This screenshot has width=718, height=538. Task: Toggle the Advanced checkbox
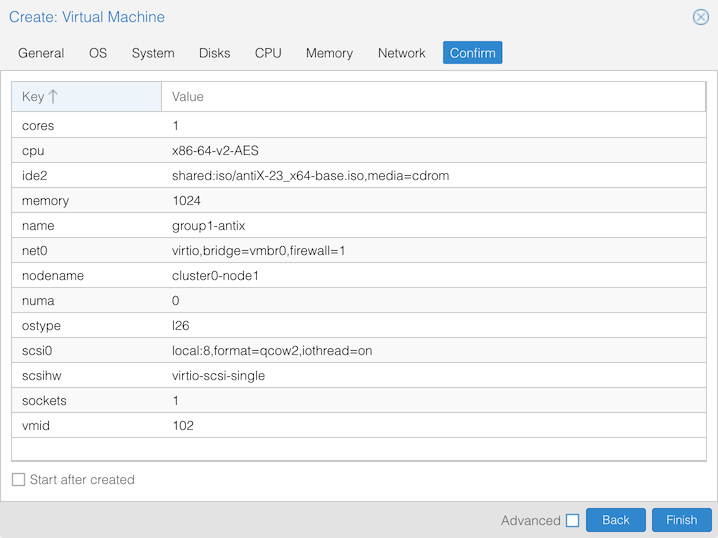pos(572,520)
